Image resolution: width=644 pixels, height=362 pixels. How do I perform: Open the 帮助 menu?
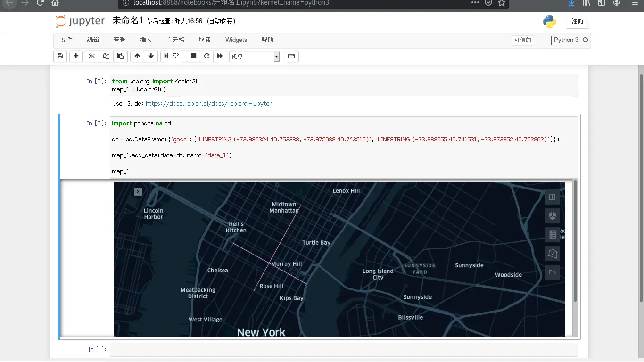coord(267,40)
